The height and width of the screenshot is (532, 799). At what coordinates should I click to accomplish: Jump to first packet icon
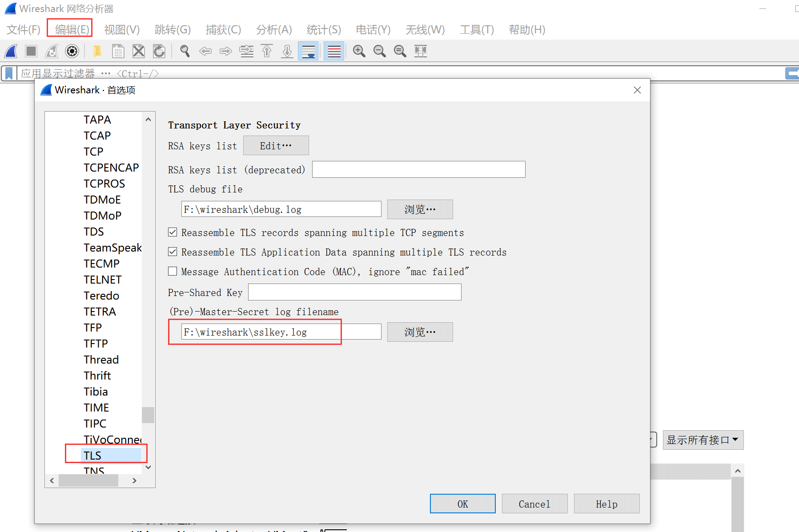coord(267,51)
